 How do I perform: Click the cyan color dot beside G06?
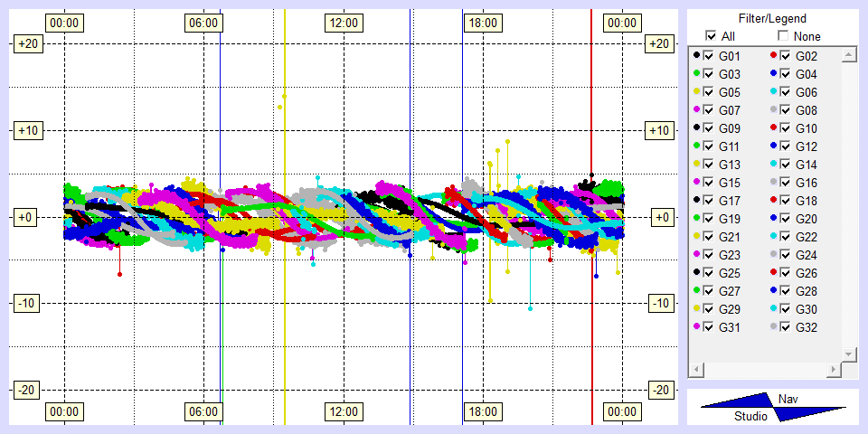[773, 92]
